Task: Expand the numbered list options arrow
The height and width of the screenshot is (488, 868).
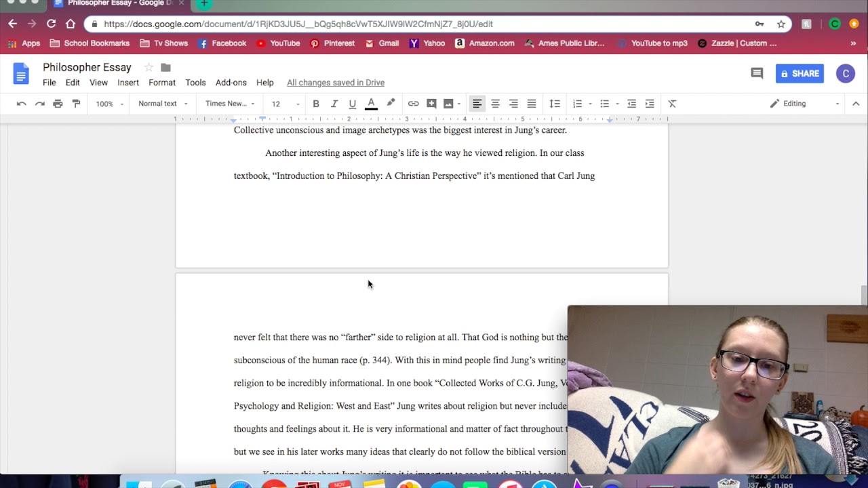Action: (591, 104)
